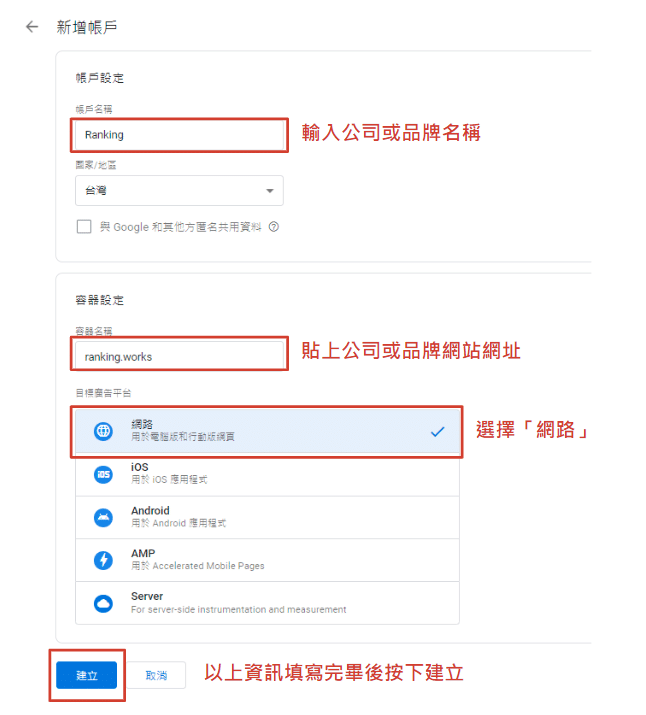Click the help question mark icon

[x=274, y=227]
